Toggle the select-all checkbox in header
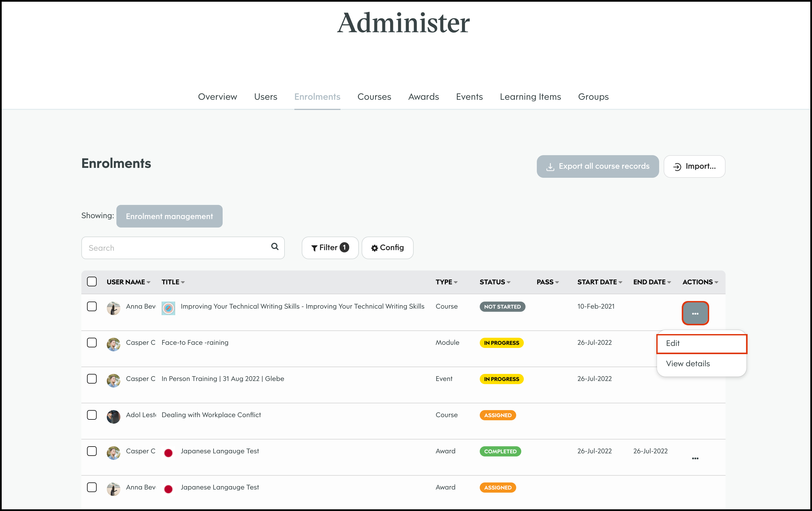 point(92,282)
